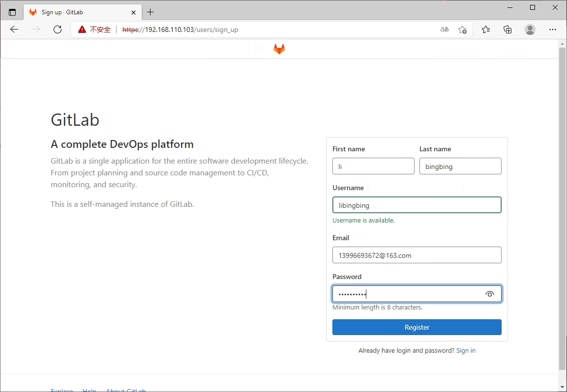Follow the Sign in link
This screenshot has height=392, width=567.
466,350
